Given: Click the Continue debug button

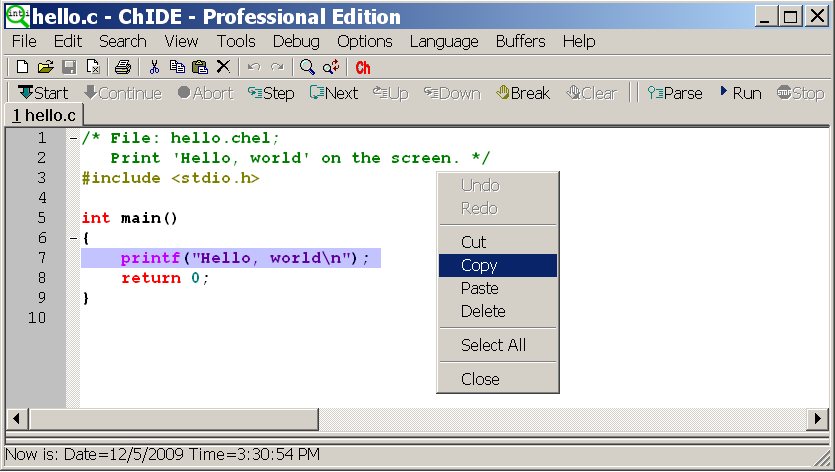Looking at the screenshot, I should pyautogui.click(x=123, y=93).
